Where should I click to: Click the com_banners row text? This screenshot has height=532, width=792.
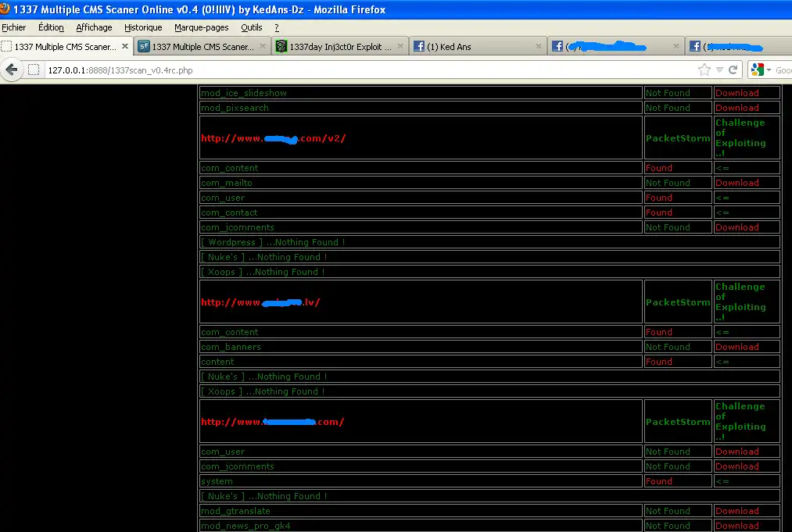(231, 347)
